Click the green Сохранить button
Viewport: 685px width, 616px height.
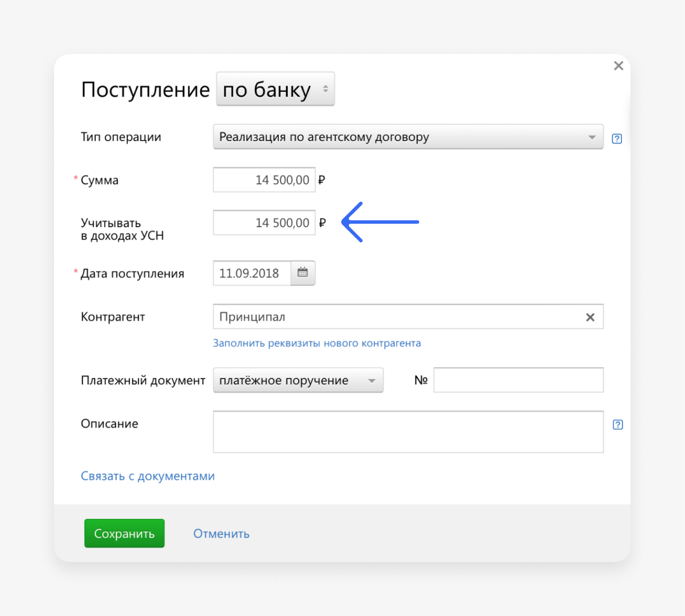pyautogui.click(x=124, y=534)
